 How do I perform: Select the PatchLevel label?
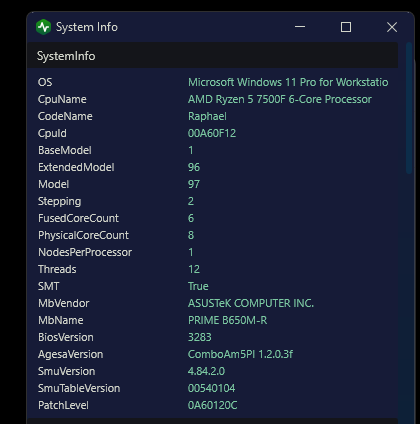(63, 405)
